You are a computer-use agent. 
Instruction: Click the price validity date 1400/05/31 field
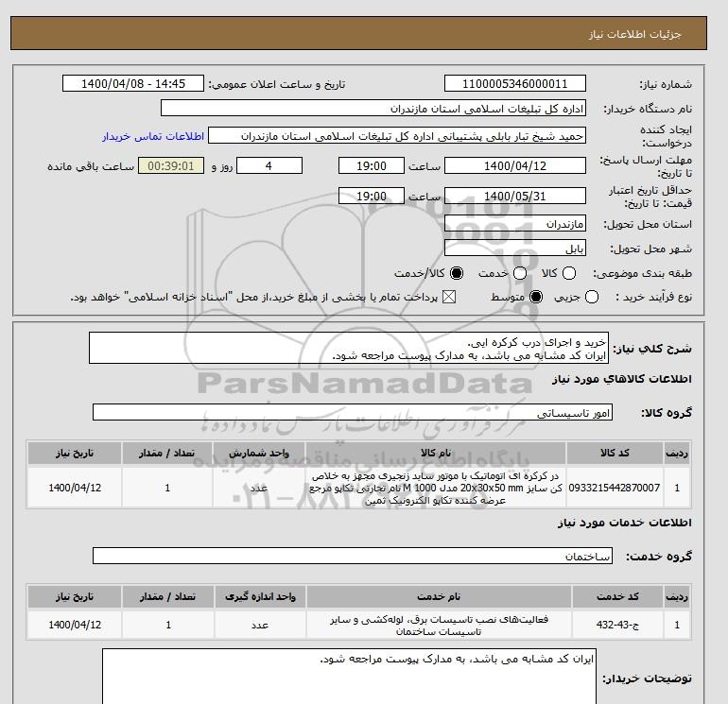pyautogui.click(x=515, y=196)
